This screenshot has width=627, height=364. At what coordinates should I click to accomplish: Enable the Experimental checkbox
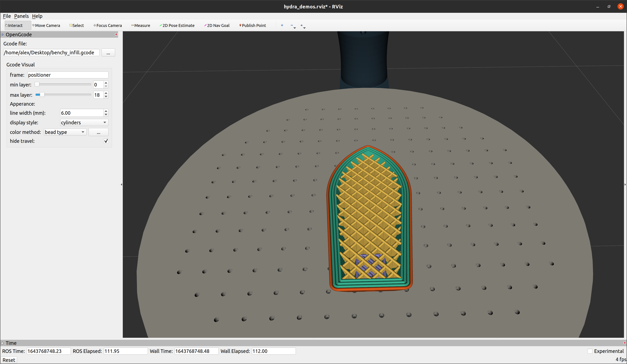point(590,351)
